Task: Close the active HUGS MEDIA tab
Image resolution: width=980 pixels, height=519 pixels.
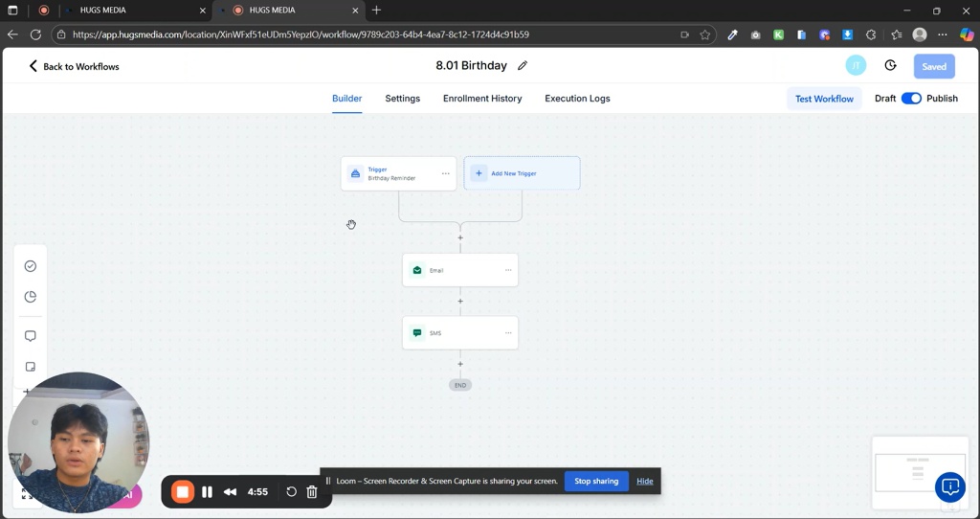Action: tap(355, 11)
